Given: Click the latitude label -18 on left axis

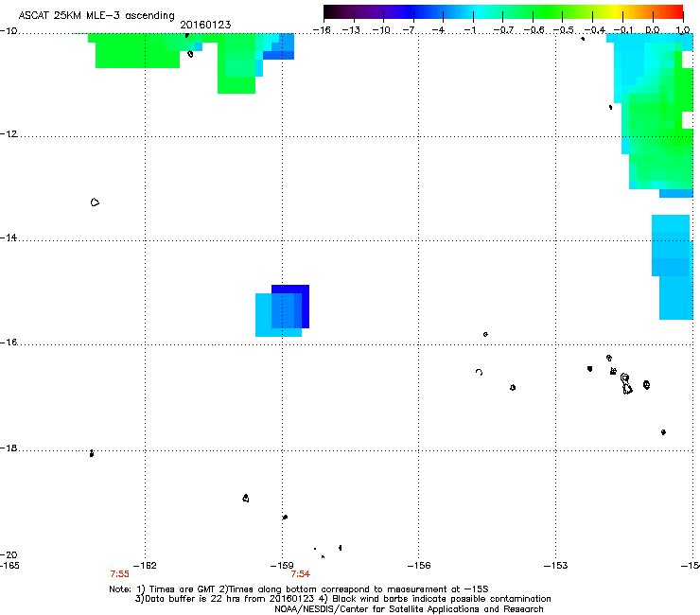Looking at the screenshot, I should click(9, 448).
